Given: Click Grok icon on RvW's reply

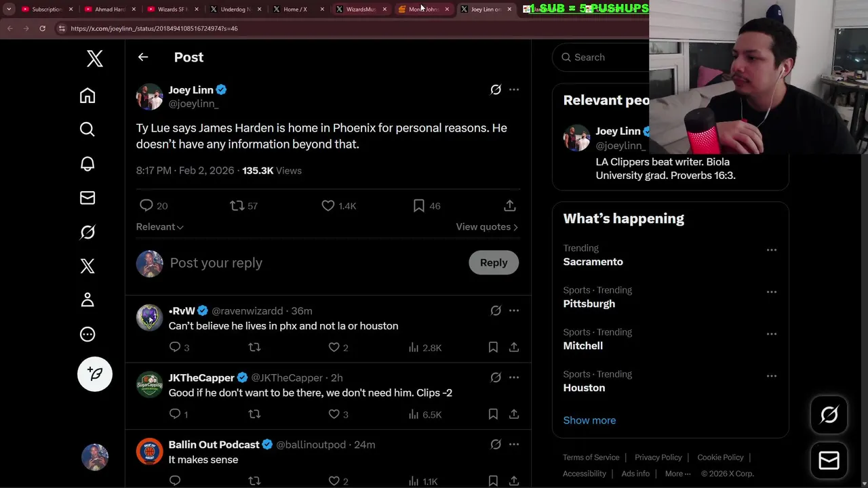Looking at the screenshot, I should coord(496,310).
